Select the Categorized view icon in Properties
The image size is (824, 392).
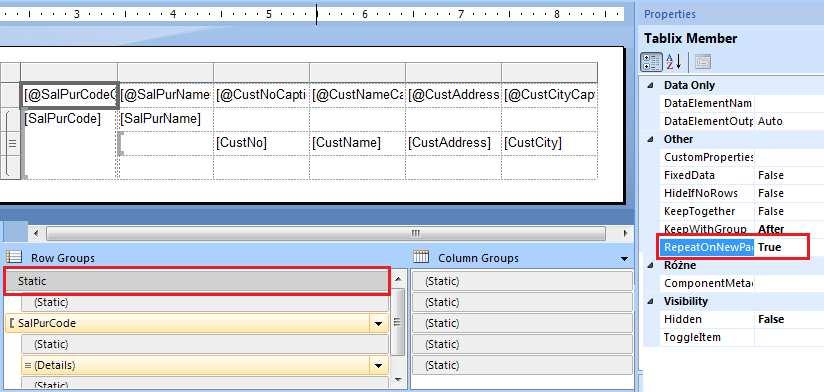click(651, 62)
